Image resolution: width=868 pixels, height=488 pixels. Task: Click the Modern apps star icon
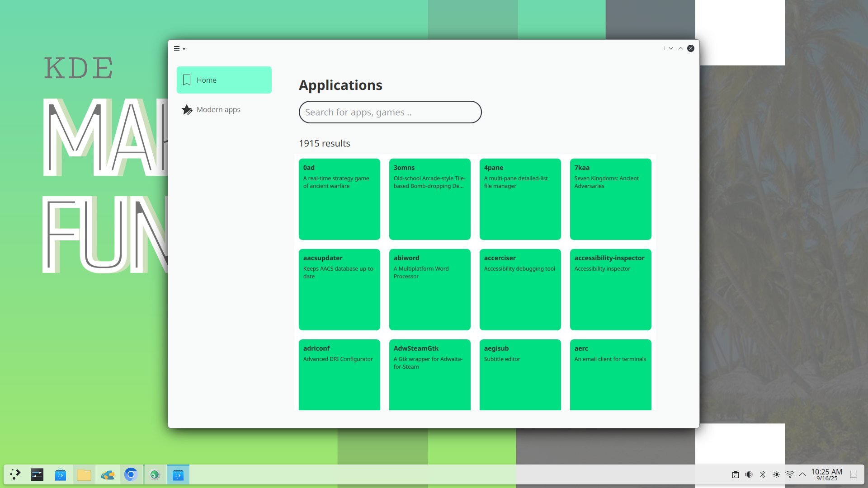[187, 109]
